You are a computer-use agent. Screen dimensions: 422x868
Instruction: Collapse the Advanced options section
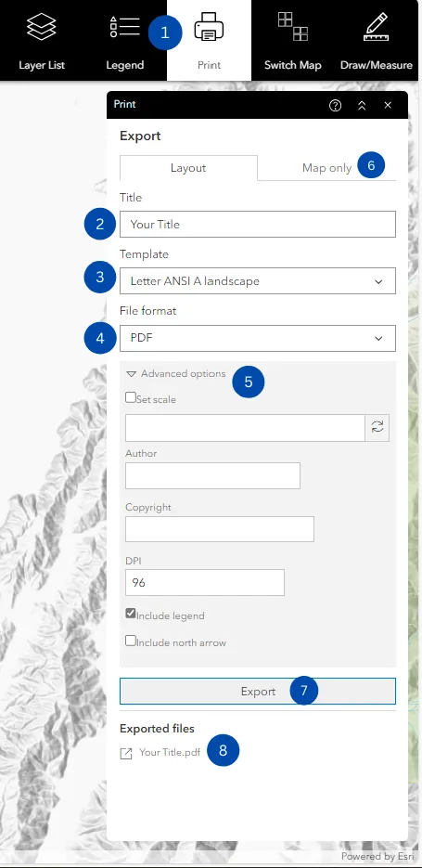176,374
